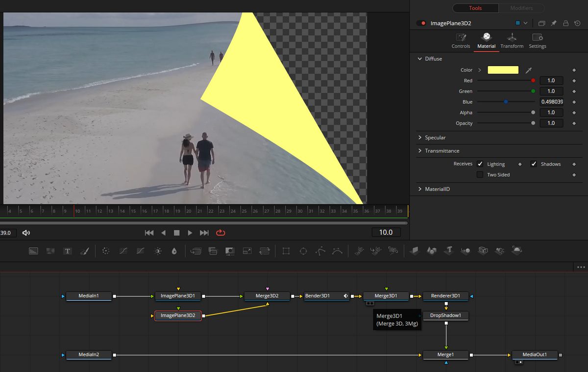Image resolution: width=588 pixels, height=372 pixels.
Task: Select the ImagePlane3D2 node in the node editor
Action: [178, 316]
